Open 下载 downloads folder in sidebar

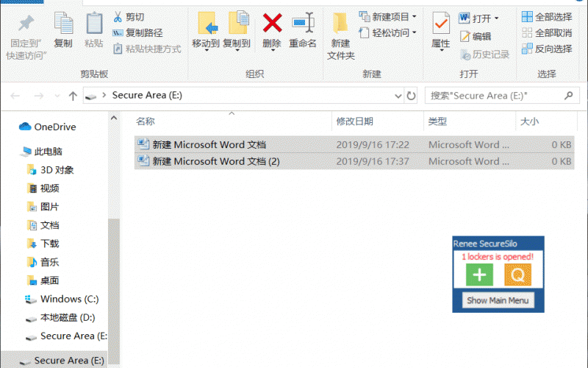[43, 244]
